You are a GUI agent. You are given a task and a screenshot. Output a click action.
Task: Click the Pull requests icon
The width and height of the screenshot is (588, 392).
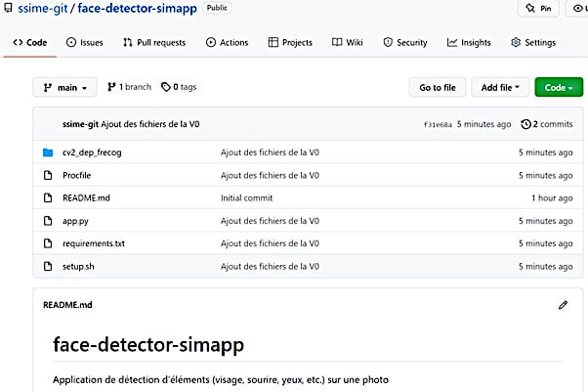pos(128,42)
